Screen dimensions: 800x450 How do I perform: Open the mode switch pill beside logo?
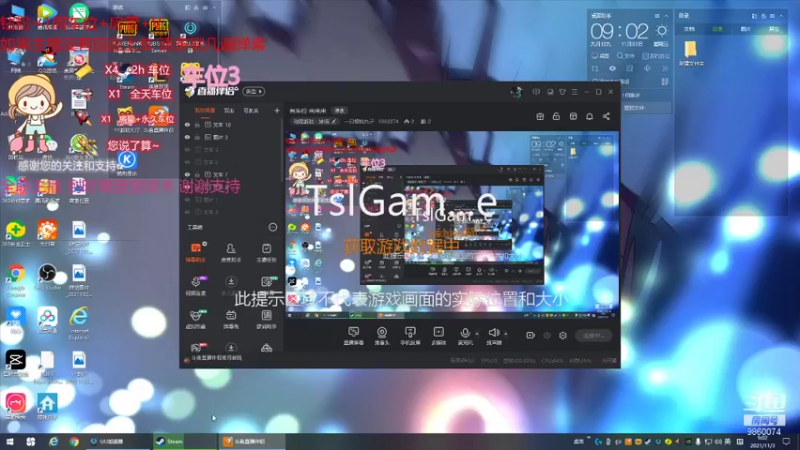[254, 92]
